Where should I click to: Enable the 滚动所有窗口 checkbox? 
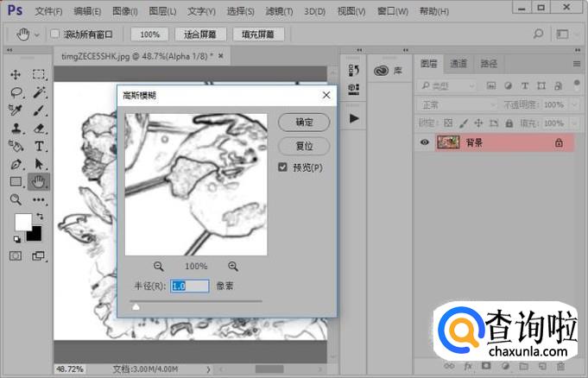(x=55, y=35)
